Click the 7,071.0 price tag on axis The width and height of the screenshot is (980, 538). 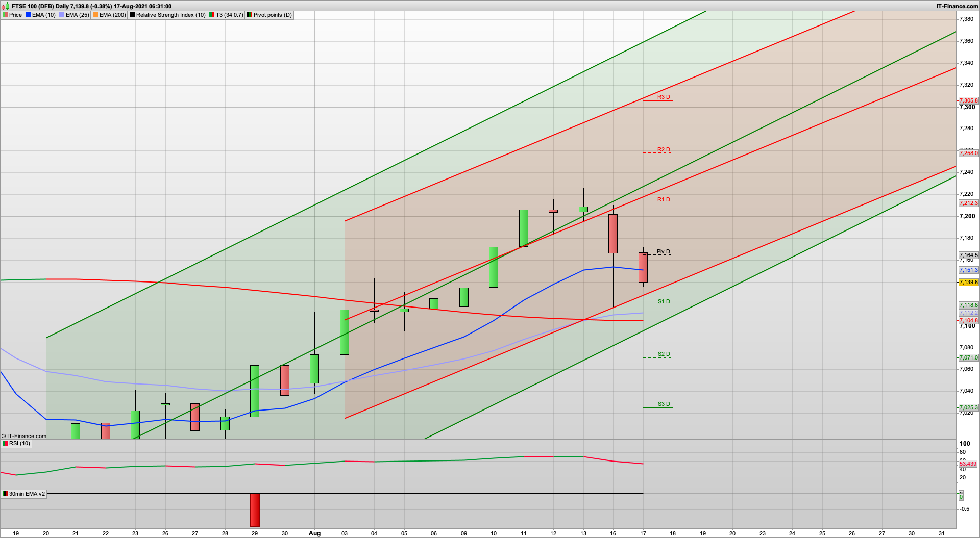tap(968, 358)
